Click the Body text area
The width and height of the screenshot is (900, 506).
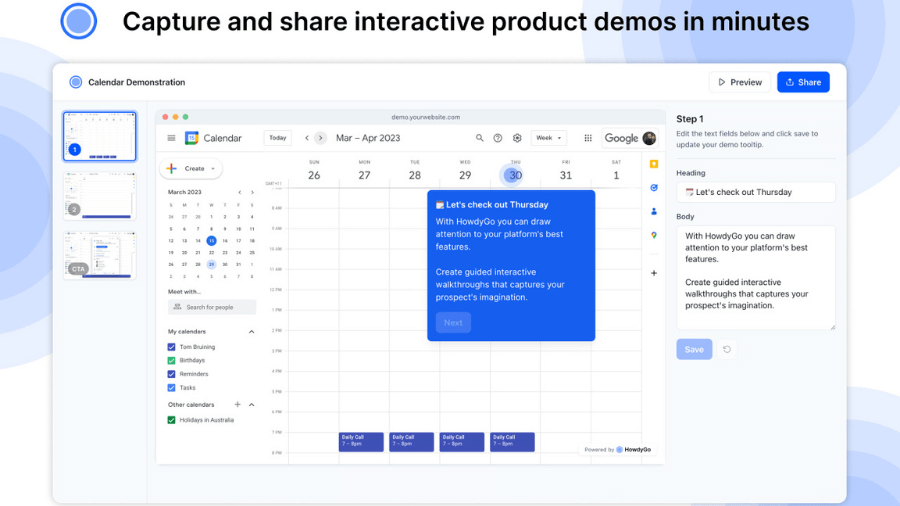755,278
